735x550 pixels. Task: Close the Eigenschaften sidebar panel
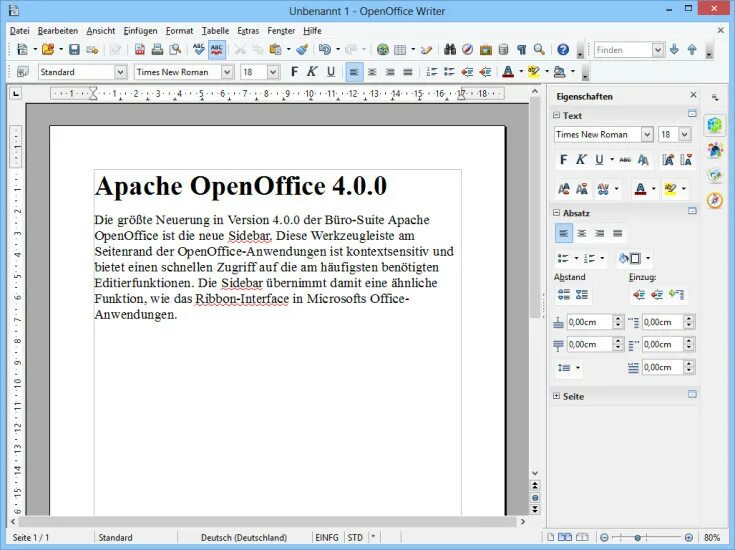[693, 95]
